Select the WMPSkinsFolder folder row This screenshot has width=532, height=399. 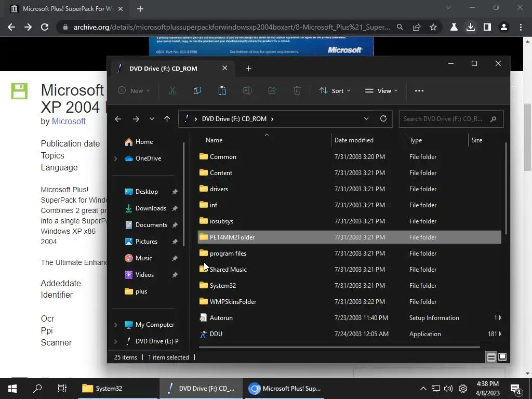click(x=350, y=302)
